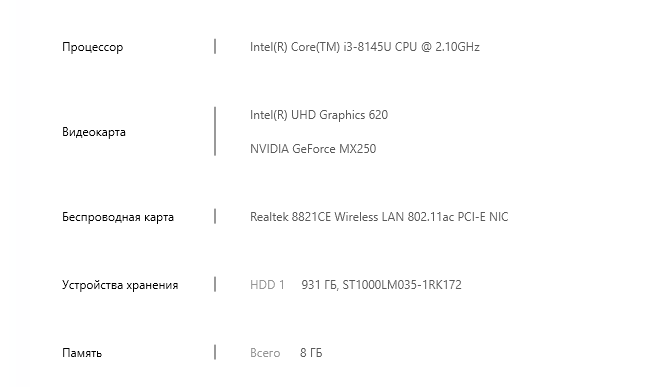Click the Всего memory label
This screenshot has height=387, width=647.
[x=265, y=353]
